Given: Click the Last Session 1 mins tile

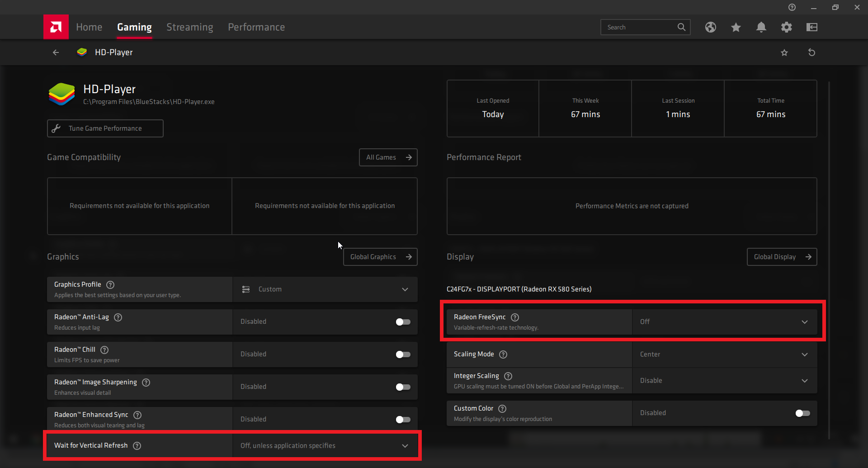Looking at the screenshot, I should (678, 109).
